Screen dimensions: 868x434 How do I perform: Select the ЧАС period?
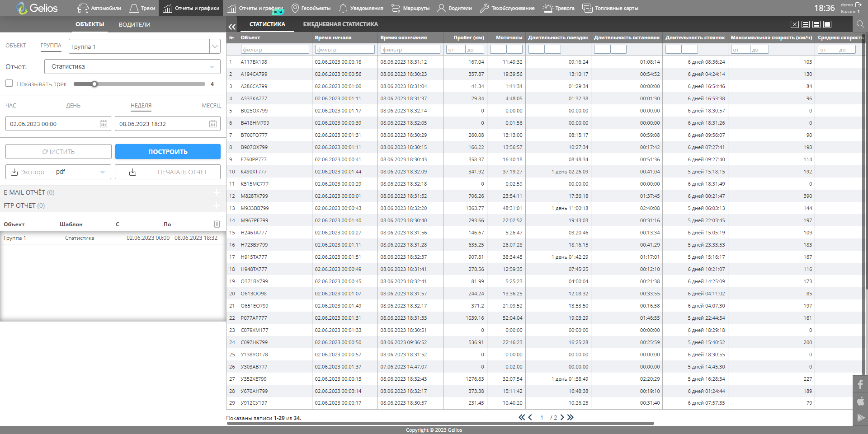11,106
